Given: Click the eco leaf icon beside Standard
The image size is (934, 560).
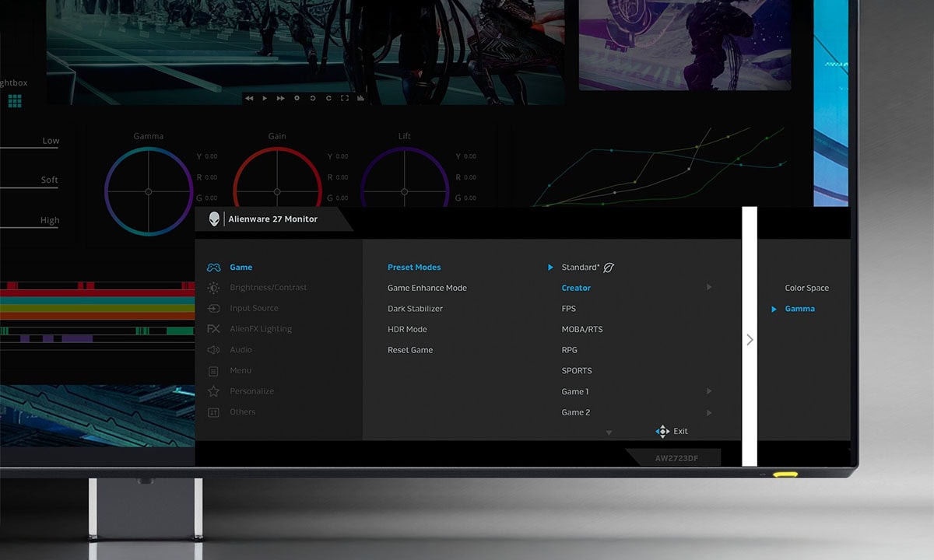Looking at the screenshot, I should pyautogui.click(x=609, y=268).
